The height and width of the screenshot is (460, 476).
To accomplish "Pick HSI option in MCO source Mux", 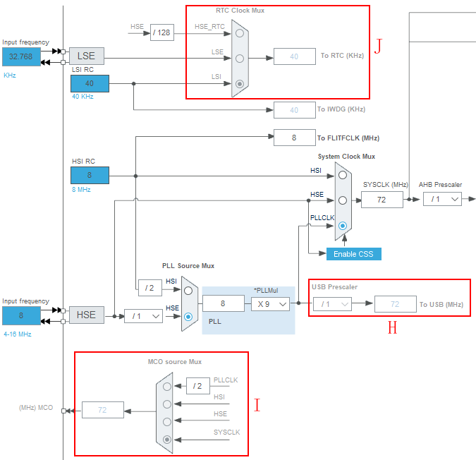I will click(166, 404).
